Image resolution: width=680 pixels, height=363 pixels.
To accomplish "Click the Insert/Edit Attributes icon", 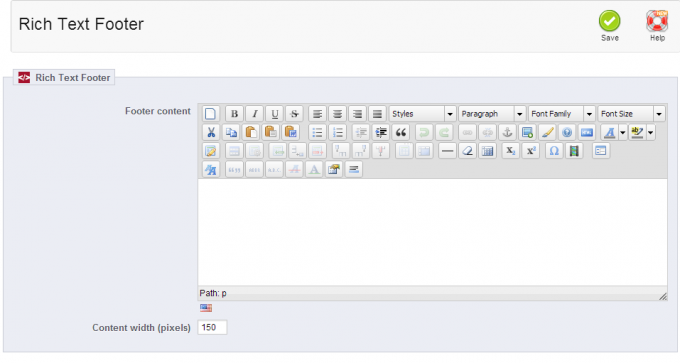I will pyautogui.click(x=334, y=169).
